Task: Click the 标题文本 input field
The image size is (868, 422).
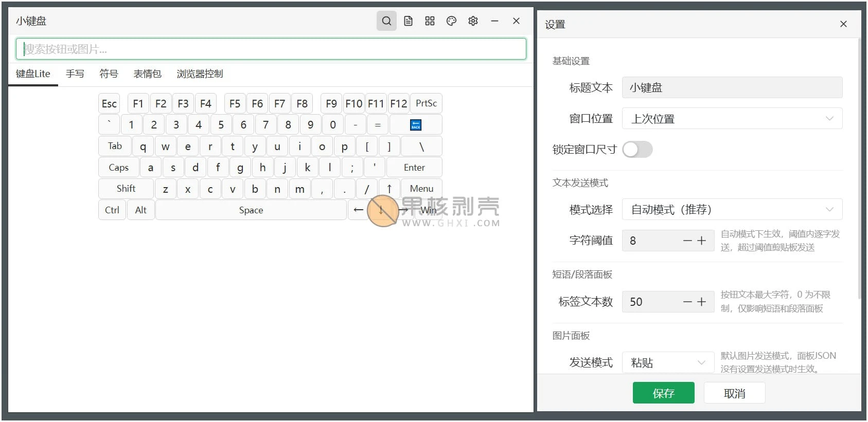Action: [732, 87]
